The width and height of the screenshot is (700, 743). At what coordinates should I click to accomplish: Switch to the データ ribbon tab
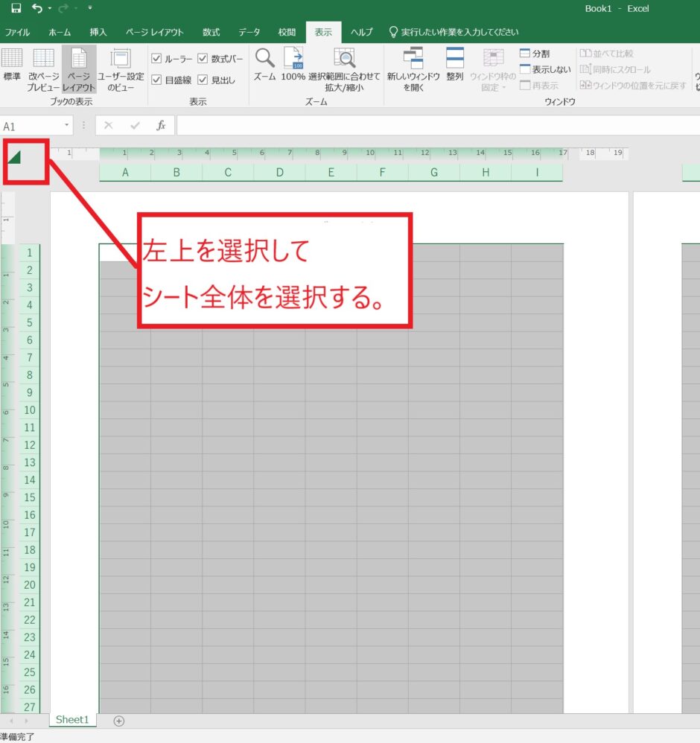[249, 32]
